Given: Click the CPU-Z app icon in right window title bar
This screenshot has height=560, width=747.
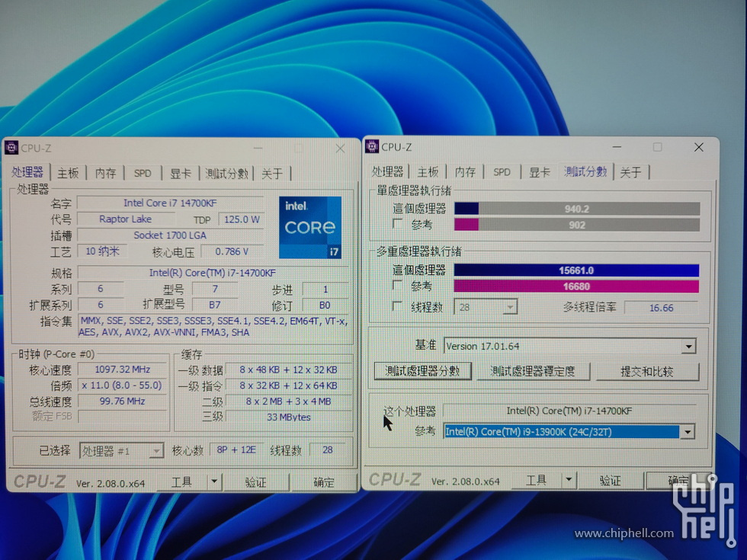Looking at the screenshot, I should pos(372,146).
